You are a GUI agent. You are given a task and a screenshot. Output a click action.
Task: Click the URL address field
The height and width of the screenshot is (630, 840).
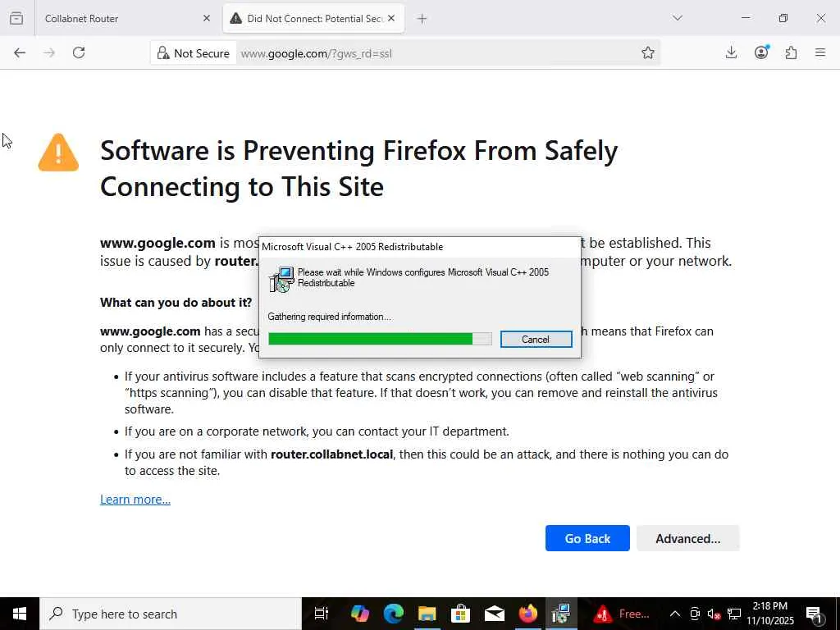click(435, 53)
